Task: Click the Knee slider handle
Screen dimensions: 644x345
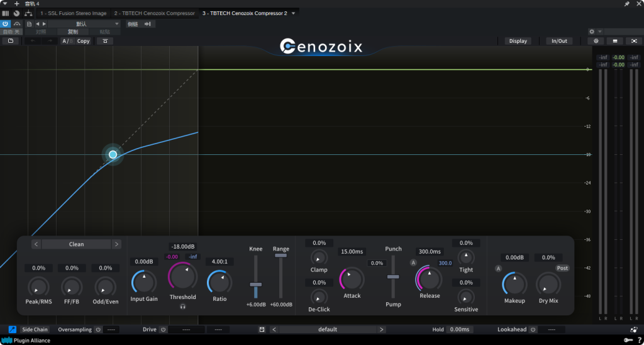Action: tap(256, 285)
